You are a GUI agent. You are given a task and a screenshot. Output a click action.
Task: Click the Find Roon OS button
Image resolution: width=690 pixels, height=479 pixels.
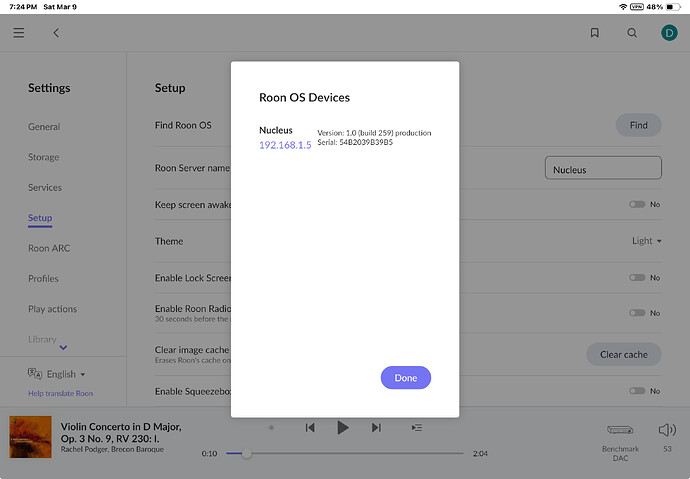pos(639,125)
